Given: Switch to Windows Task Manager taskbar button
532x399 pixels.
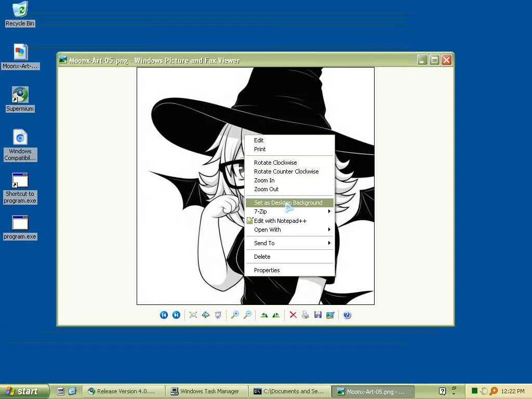Looking at the screenshot, I should coord(208,391).
